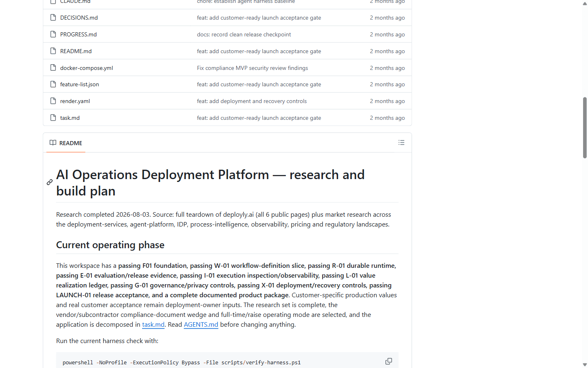Open the commit message on the feature-list.json row
Viewport: 588px width, 368px height.
click(259, 84)
